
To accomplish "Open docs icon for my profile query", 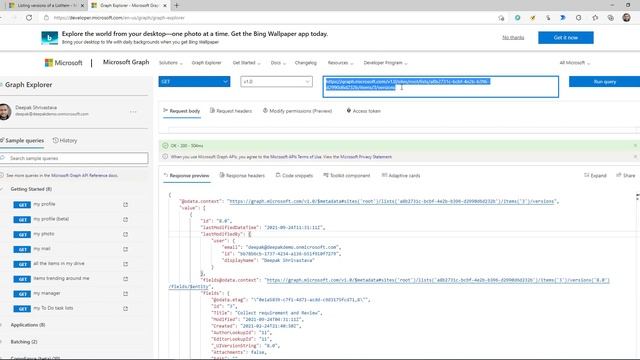I will click(125, 204).
